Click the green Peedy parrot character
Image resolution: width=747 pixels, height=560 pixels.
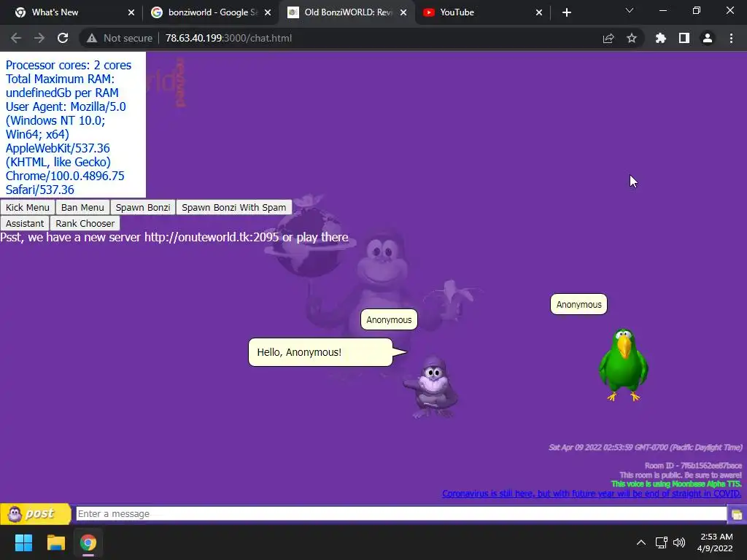623,365
